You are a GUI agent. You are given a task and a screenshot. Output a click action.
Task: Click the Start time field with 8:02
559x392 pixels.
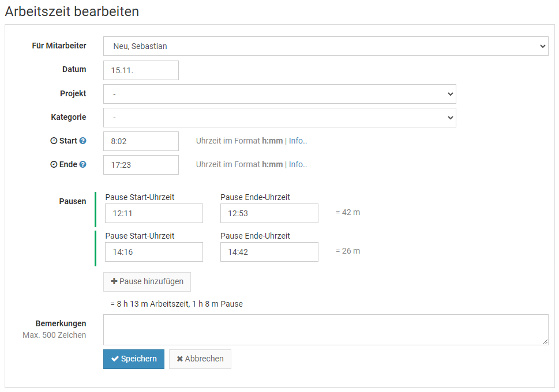point(141,141)
